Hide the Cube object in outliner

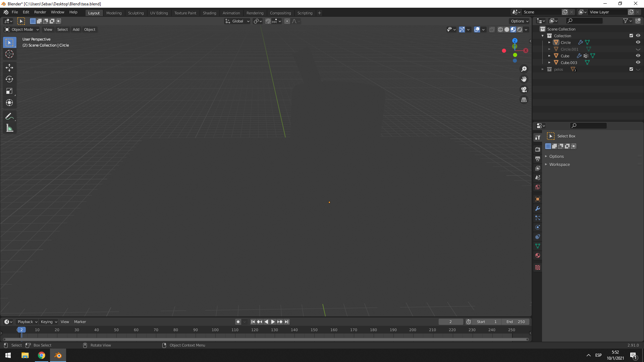pyautogui.click(x=638, y=56)
